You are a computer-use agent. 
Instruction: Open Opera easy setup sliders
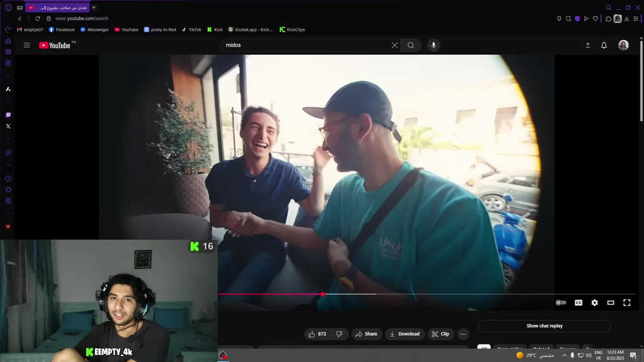point(636,19)
